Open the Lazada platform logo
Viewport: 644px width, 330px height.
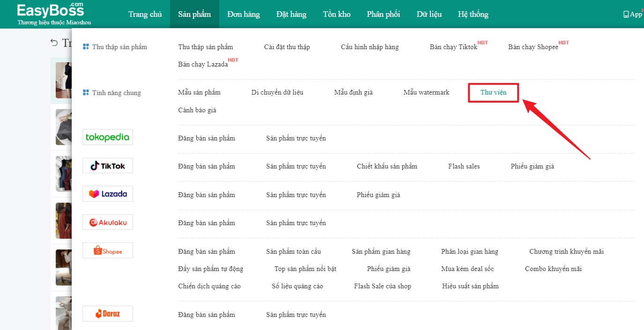point(108,194)
